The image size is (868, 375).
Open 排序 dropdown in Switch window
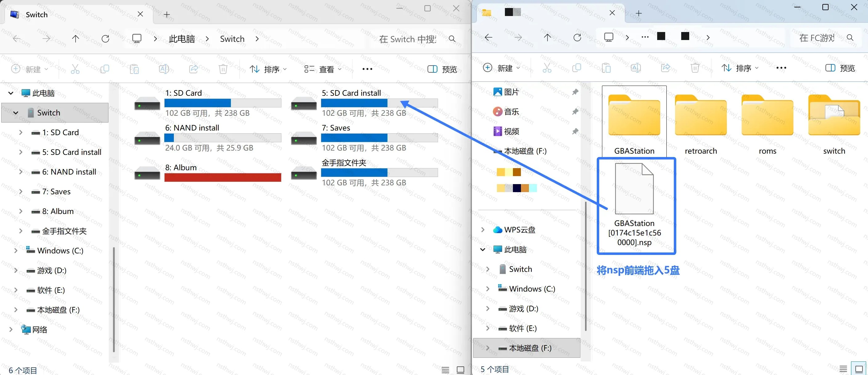pos(268,69)
